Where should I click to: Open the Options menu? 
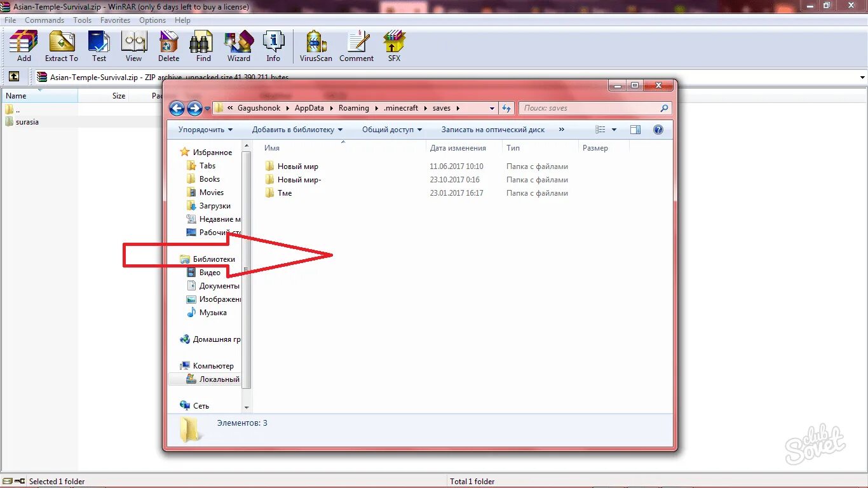(x=153, y=20)
